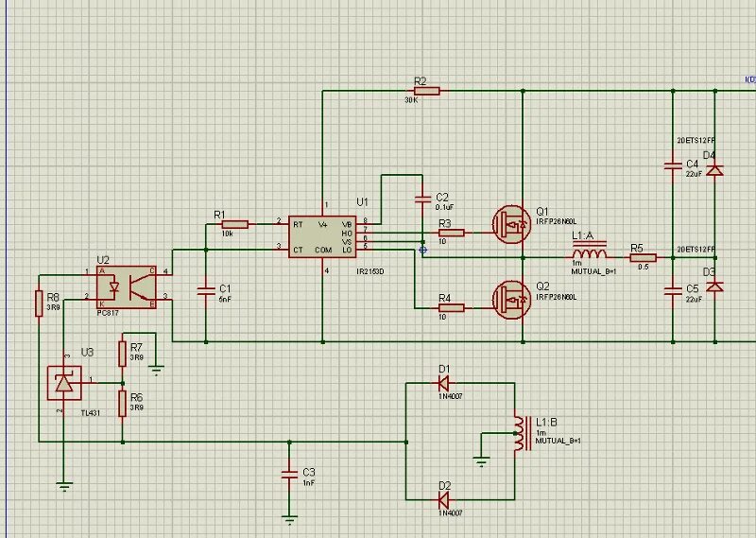Select capacitor C4 symbol

(673, 166)
